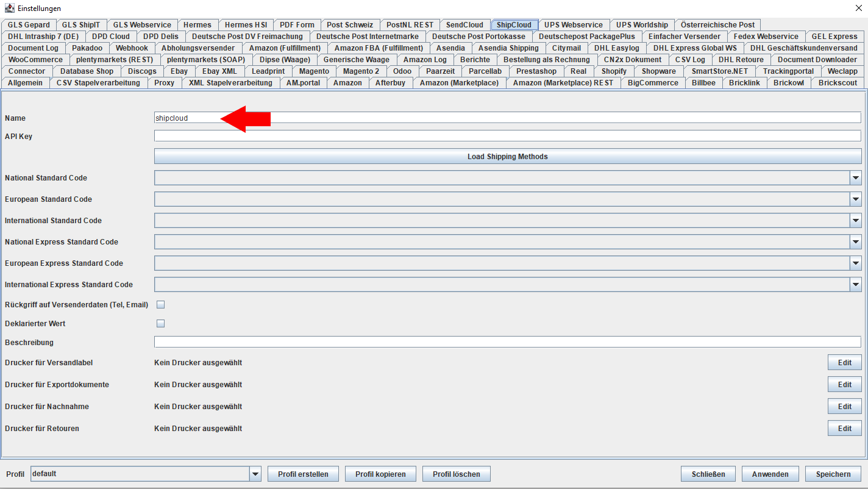Open the Amazon FBA (Fulfillment) tab
This screenshot has width=868, height=489.
[379, 48]
